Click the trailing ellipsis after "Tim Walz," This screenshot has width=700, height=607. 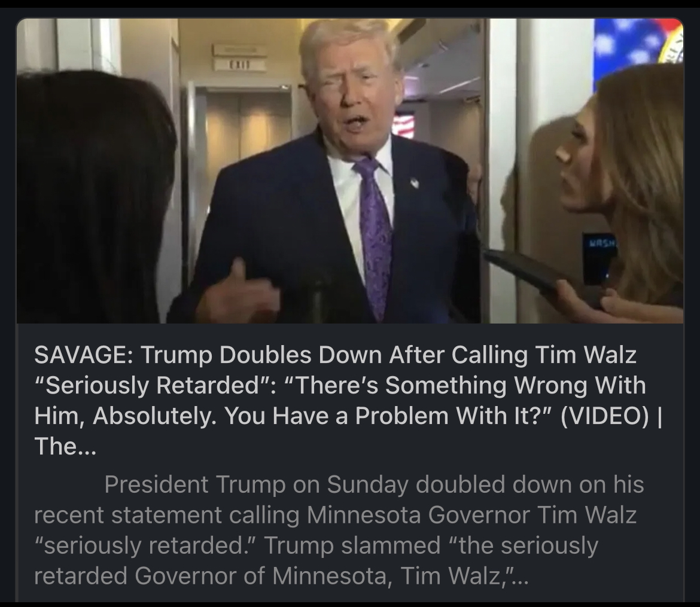[521, 579]
